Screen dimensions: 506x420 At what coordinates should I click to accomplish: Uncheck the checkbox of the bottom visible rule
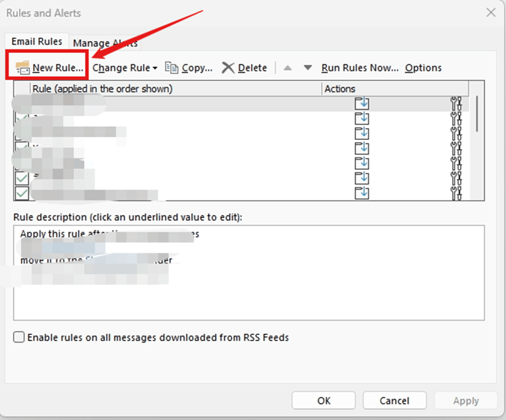(x=21, y=193)
